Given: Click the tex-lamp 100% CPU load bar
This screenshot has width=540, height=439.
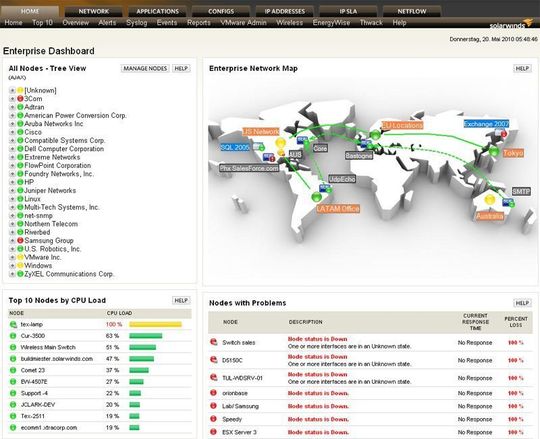Looking at the screenshot, I should click(155, 324).
